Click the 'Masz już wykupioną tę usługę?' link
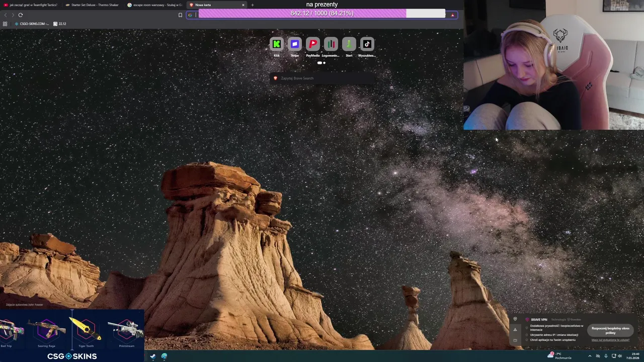 (x=610, y=340)
